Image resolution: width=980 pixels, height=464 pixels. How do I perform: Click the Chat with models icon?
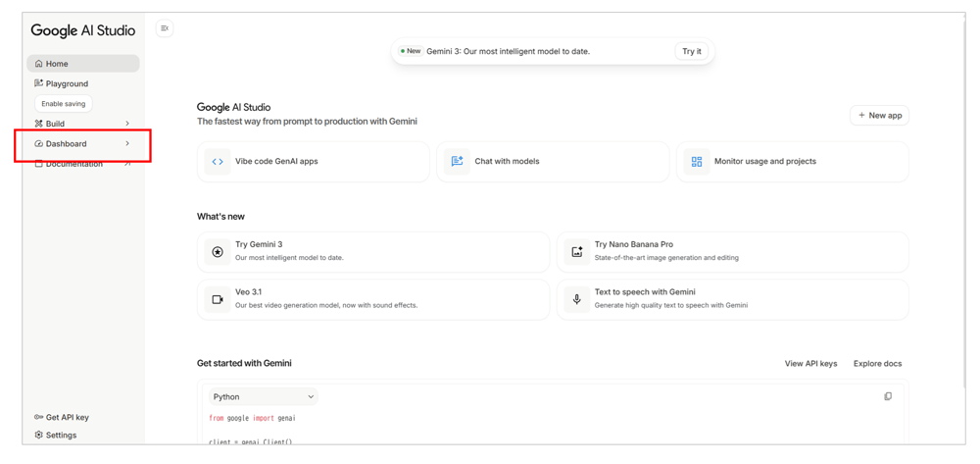pos(457,162)
